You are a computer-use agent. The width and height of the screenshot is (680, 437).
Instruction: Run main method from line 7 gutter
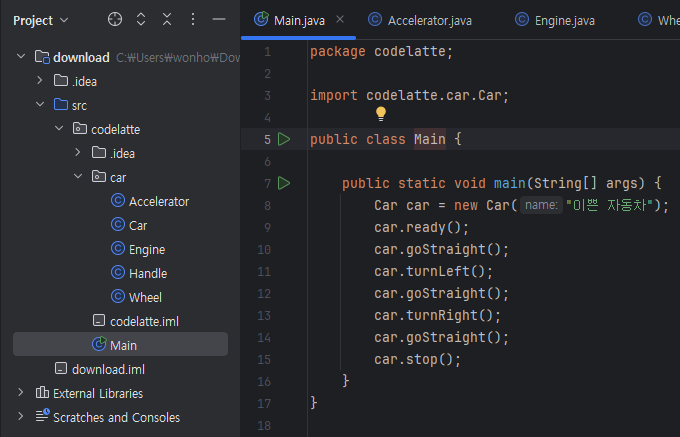pos(284,183)
